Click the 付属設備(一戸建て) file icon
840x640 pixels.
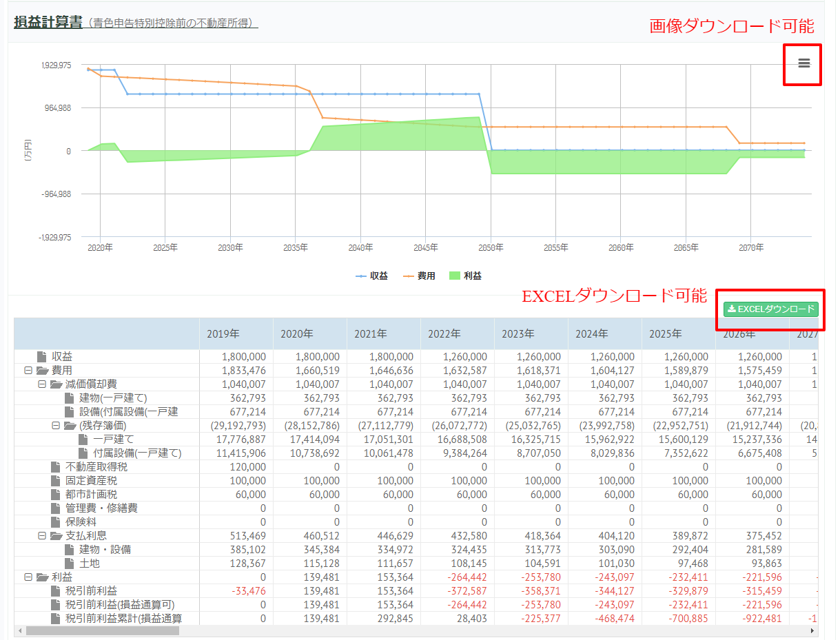coord(83,453)
